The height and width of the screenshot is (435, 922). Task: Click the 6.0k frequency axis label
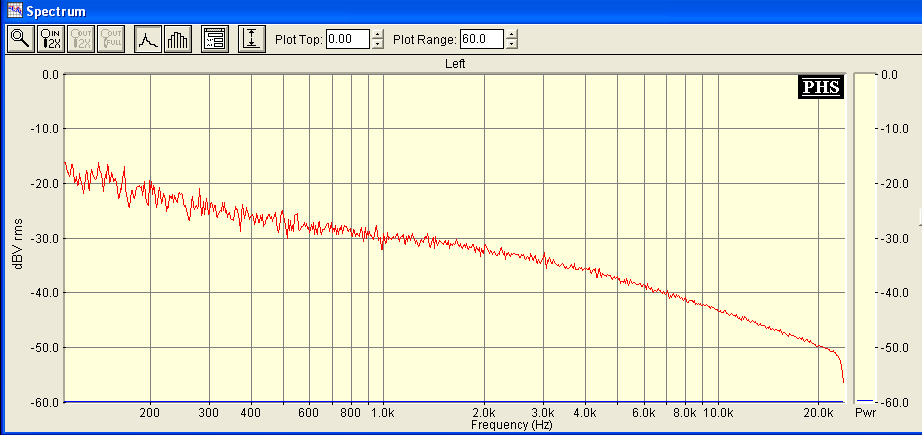(644, 412)
